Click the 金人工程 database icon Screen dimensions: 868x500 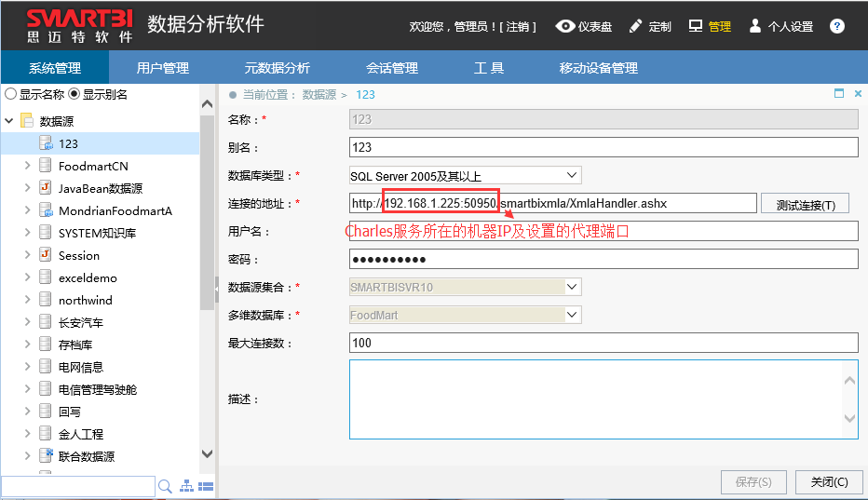coord(46,433)
